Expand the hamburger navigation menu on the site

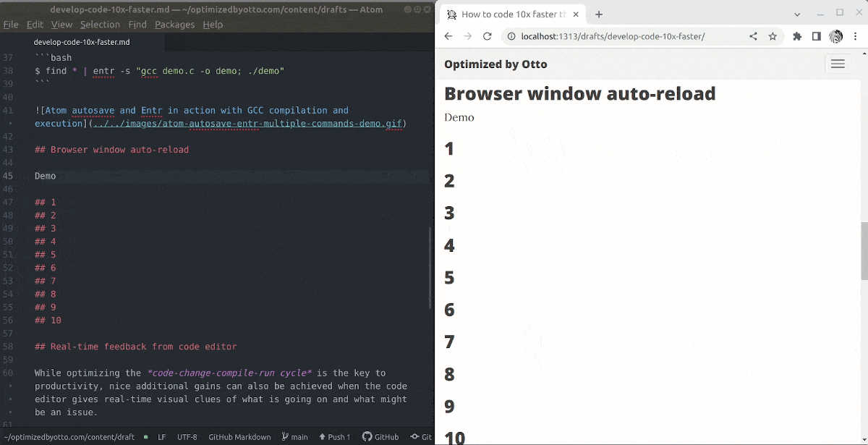point(838,64)
